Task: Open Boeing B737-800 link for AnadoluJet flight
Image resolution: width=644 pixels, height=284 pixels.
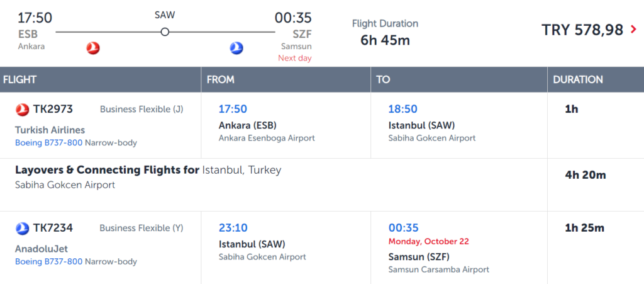Action: coord(49,261)
